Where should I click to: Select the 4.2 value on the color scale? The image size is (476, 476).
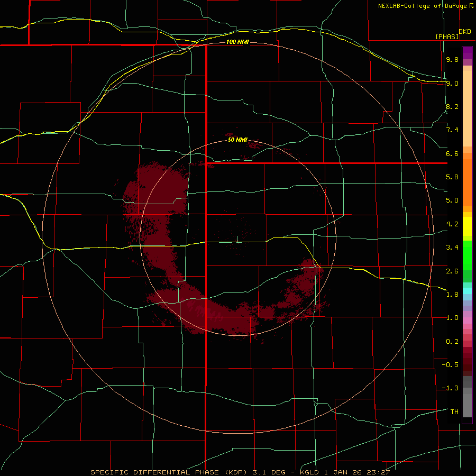[x=452, y=224]
